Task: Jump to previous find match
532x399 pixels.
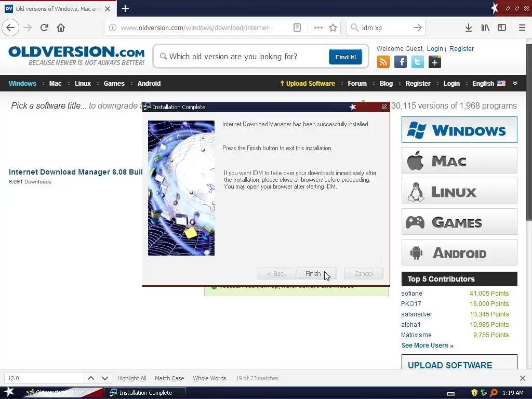Action: point(91,378)
